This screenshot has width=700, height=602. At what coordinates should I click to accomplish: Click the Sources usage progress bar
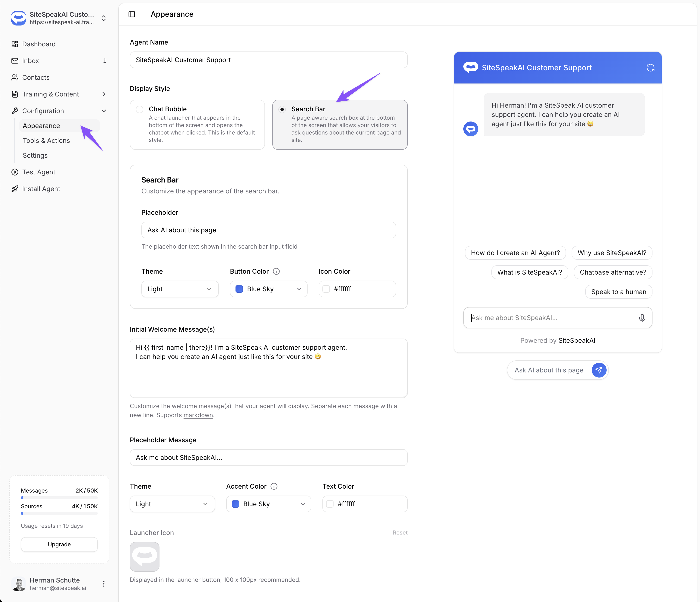[59, 513]
